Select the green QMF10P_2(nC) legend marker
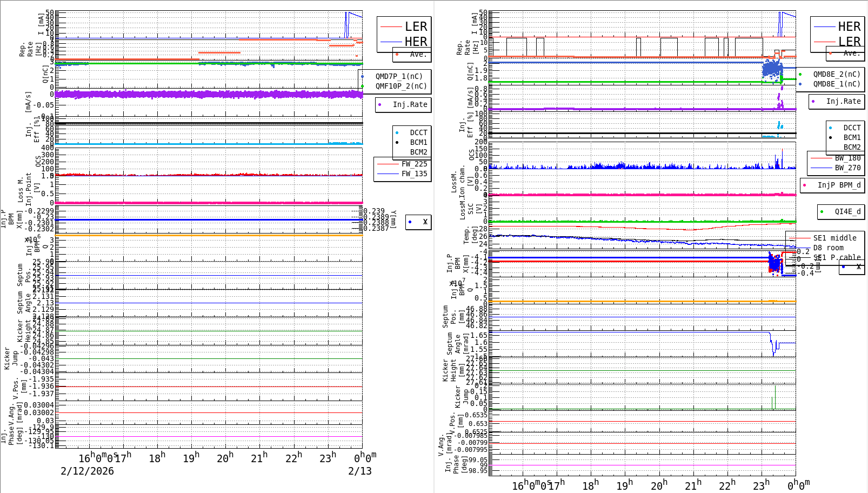The image size is (868, 493). (362, 86)
